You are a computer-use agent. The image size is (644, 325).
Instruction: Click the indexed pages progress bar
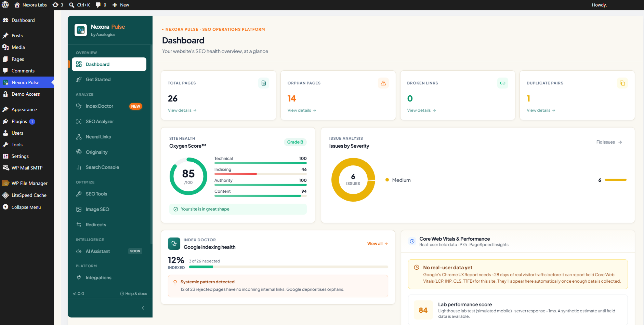[289, 267]
